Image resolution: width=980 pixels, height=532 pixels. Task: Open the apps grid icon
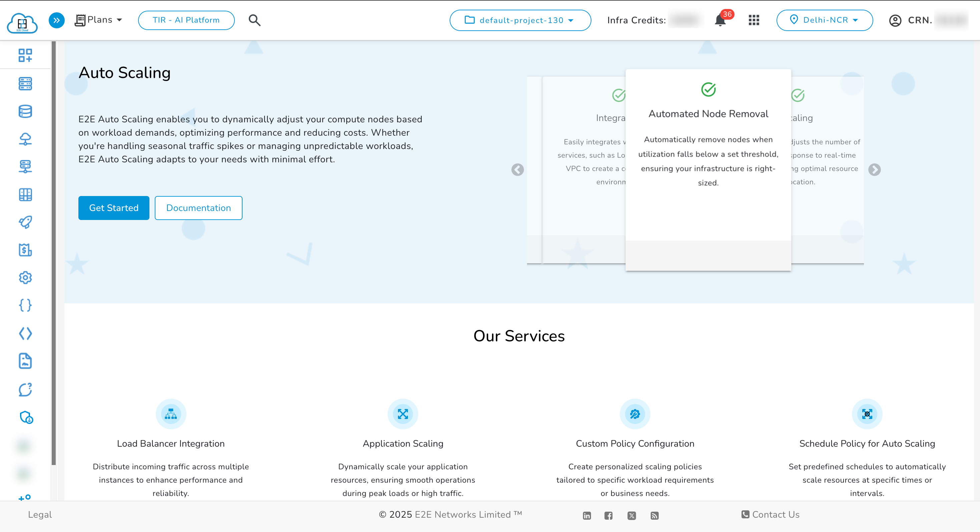click(x=754, y=20)
